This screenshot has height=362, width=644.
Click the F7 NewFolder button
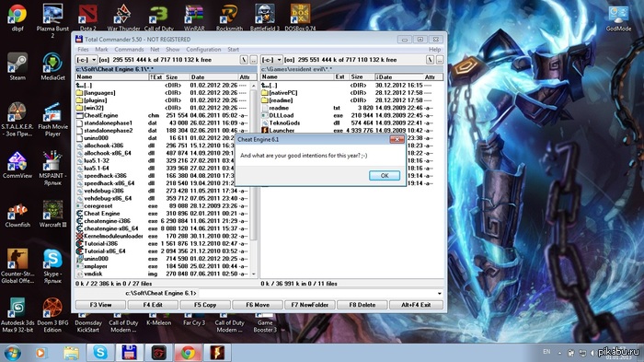coord(310,305)
